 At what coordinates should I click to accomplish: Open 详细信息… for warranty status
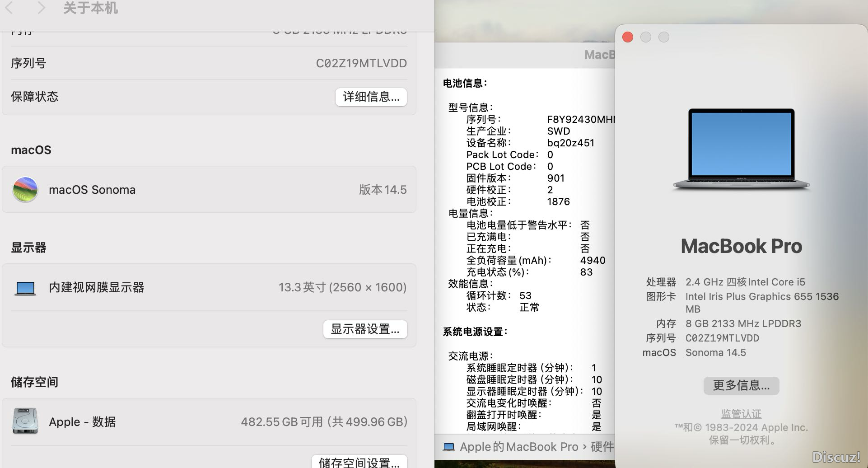[x=371, y=97]
